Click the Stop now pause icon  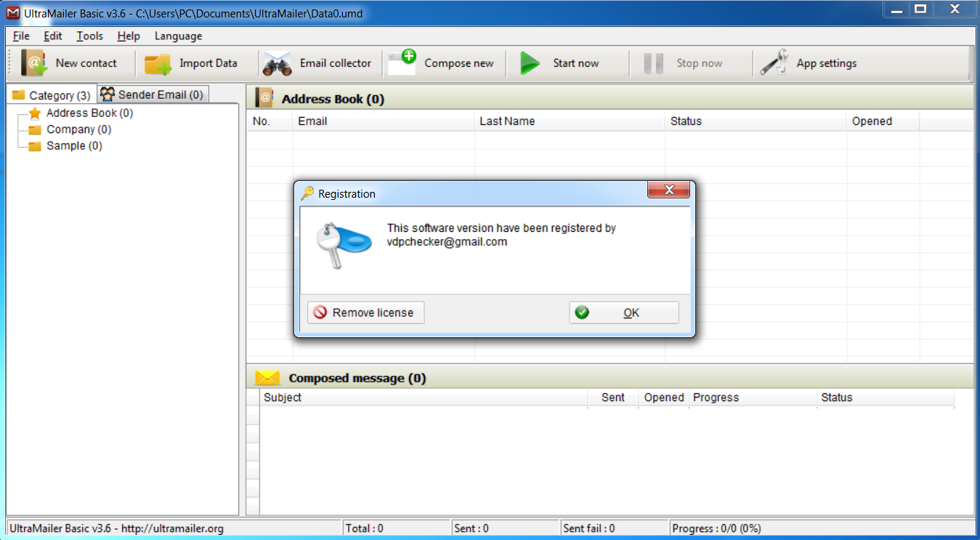(653, 63)
